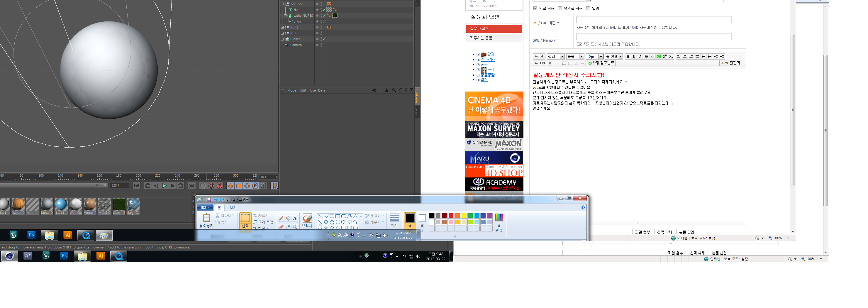The height and width of the screenshot is (308, 868).
Task: Open the 글꼴 font dropdown
Action: click(x=575, y=57)
